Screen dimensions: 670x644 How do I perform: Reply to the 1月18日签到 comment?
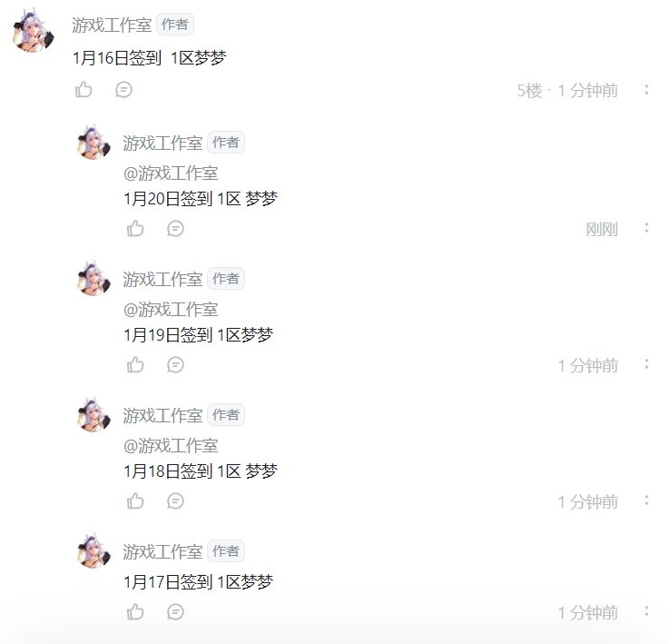tap(175, 500)
